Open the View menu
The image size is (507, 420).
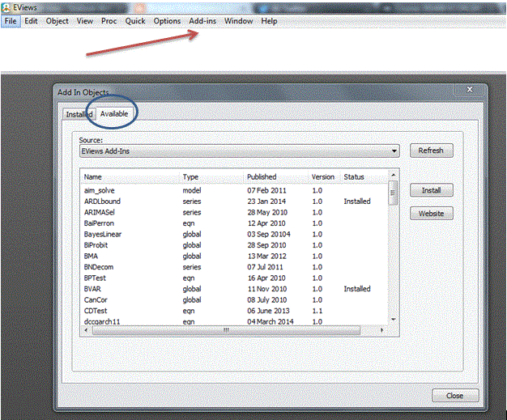point(85,21)
